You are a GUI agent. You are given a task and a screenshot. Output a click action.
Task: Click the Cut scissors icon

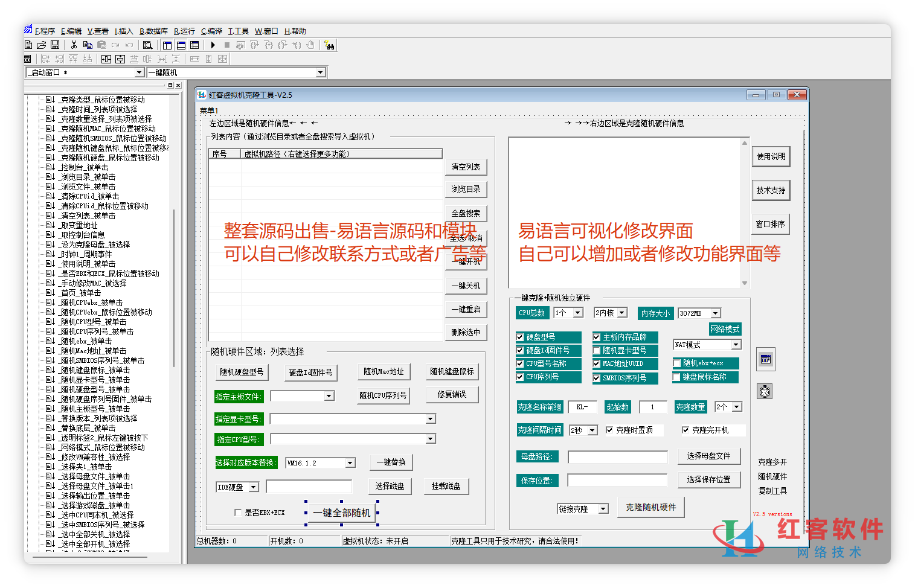(74, 45)
